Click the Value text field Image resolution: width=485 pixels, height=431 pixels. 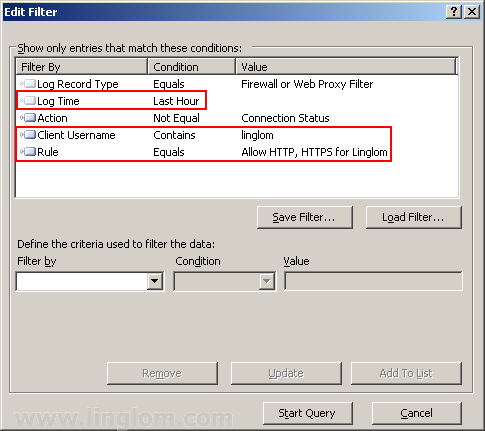click(373, 281)
